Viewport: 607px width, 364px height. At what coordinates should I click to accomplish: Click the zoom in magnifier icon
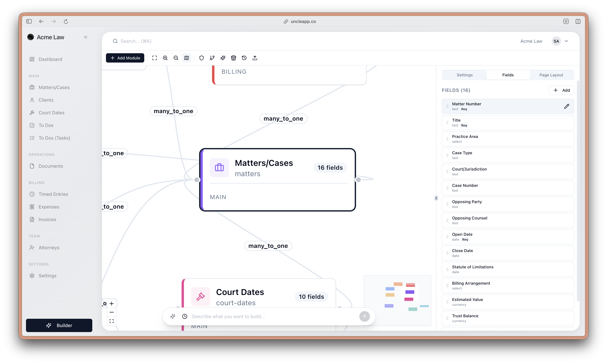coord(165,58)
